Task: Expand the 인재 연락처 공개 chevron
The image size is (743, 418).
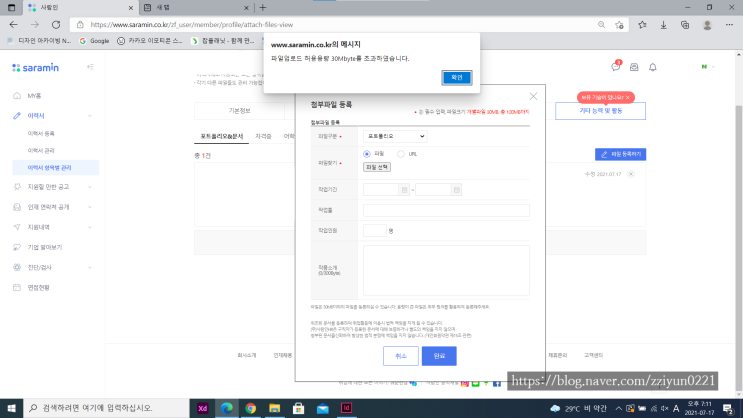Action: click(x=90, y=207)
